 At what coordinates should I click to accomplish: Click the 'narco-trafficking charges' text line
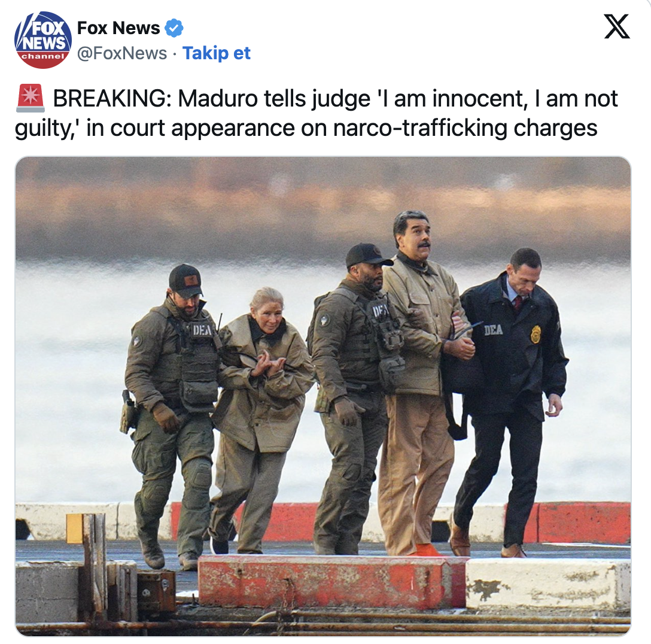click(465, 128)
